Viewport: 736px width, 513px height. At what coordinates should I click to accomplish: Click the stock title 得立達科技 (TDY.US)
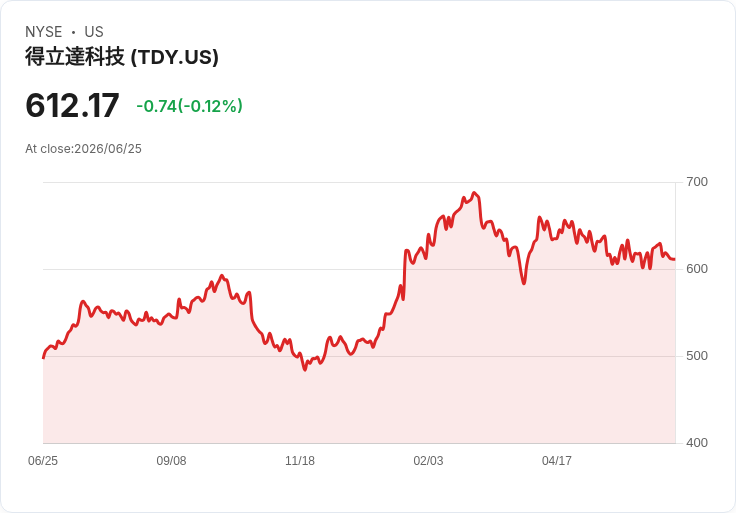coord(122,57)
